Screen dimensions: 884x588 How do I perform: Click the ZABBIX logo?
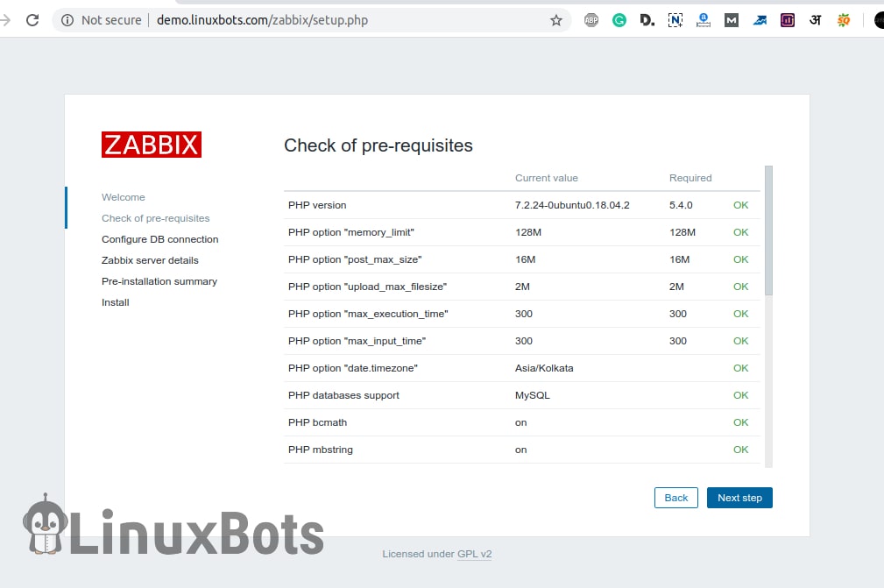point(151,144)
